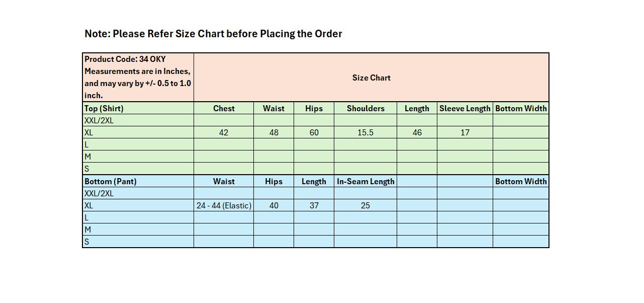The width and height of the screenshot is (644, 303).
Task: Click the shirt hips value 60
Action: [314, 133]
